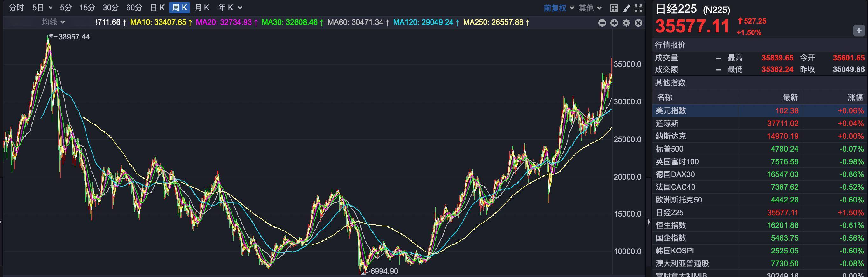Switch to 月K monthly chart tab
Viewport: 868px width, 277px height.
click(202, 8)
